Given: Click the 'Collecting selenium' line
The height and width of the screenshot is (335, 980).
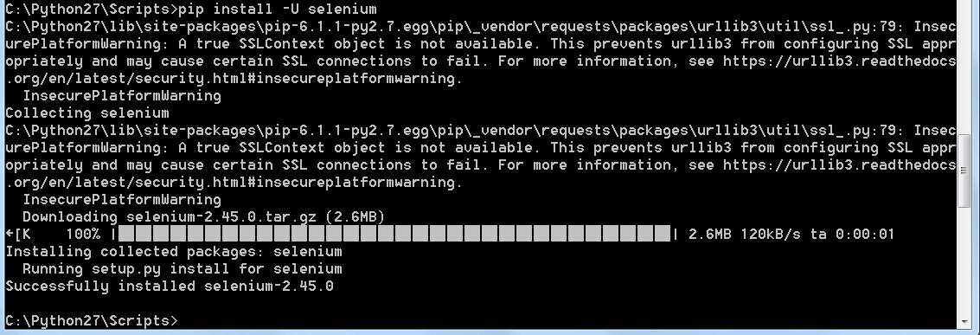Looking at the screenshot, I should click(x=86, y=113).
